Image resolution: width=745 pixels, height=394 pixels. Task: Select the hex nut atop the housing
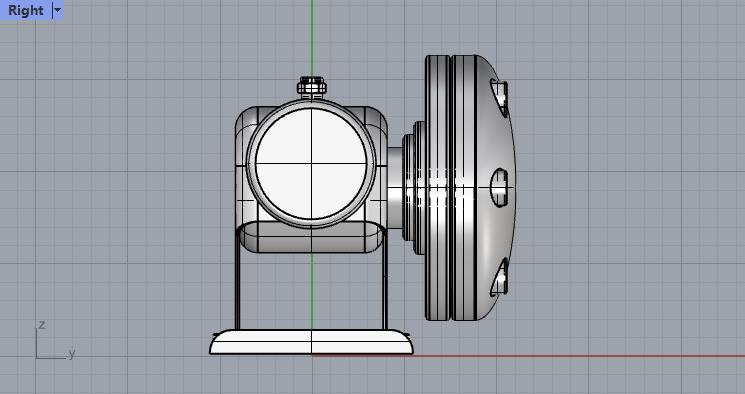tap(312, 87)
